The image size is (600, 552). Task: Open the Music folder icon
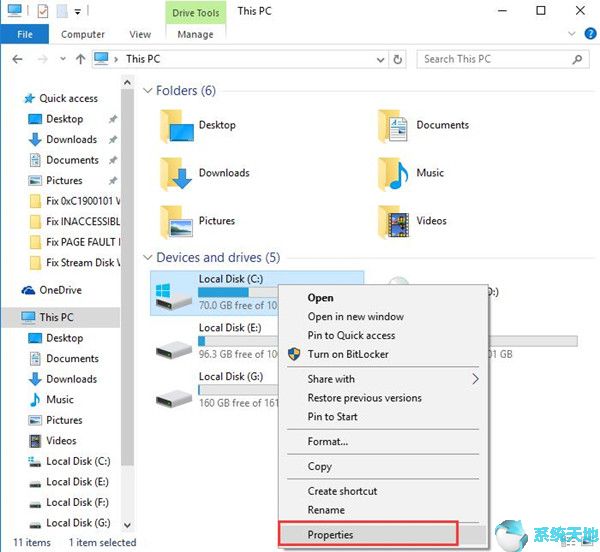pos(395,174)
